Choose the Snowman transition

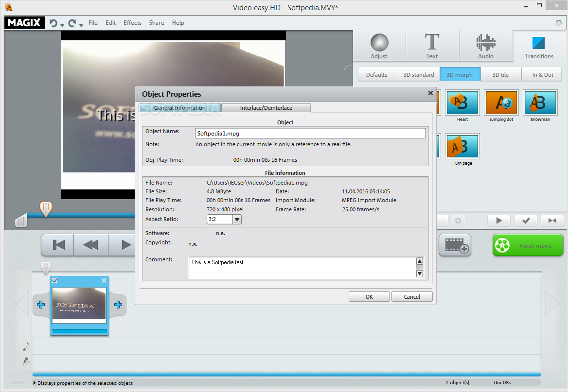[x=540, y=102]
